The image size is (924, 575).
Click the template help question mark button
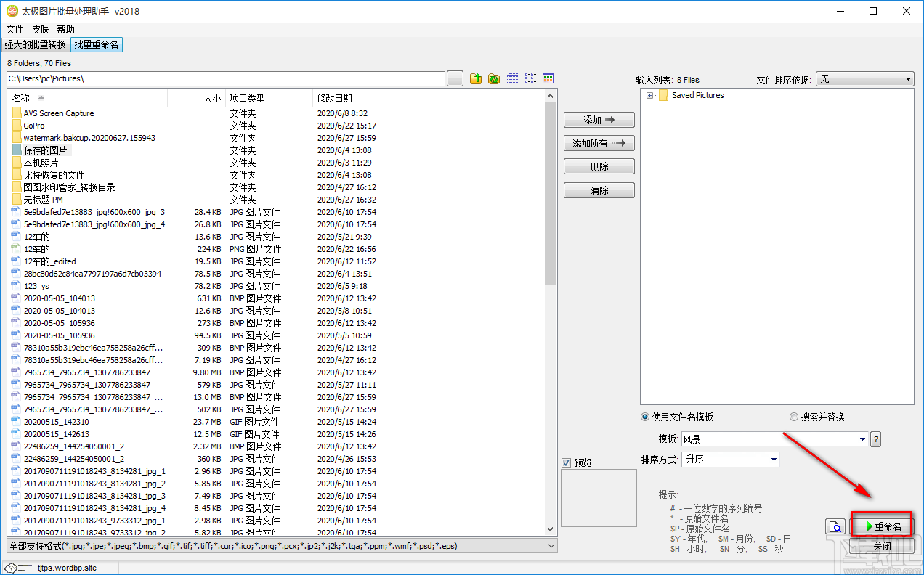point(875,439)
